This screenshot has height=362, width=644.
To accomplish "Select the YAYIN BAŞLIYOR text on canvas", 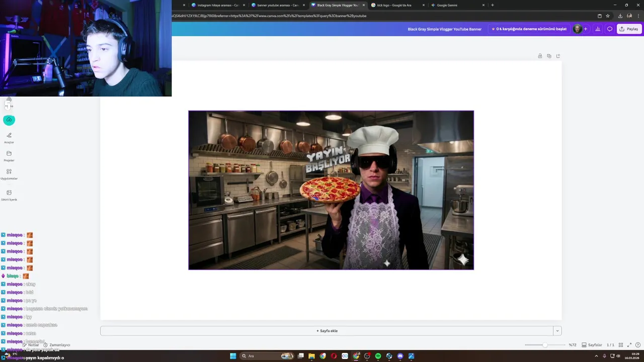I will [328, 159].
